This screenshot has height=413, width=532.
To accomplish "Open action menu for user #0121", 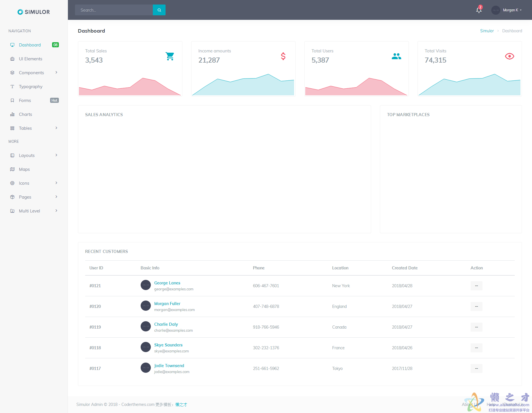I will (x=476, y=286).
